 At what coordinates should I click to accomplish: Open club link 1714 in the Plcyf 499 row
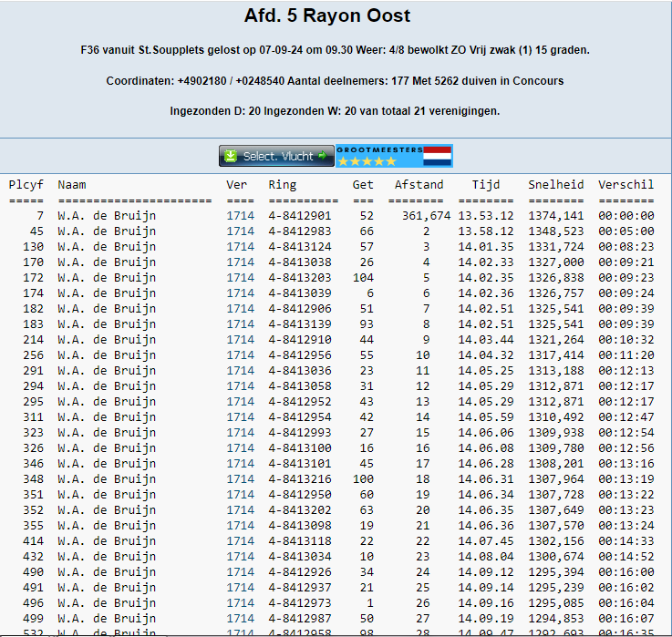(241, 619)
